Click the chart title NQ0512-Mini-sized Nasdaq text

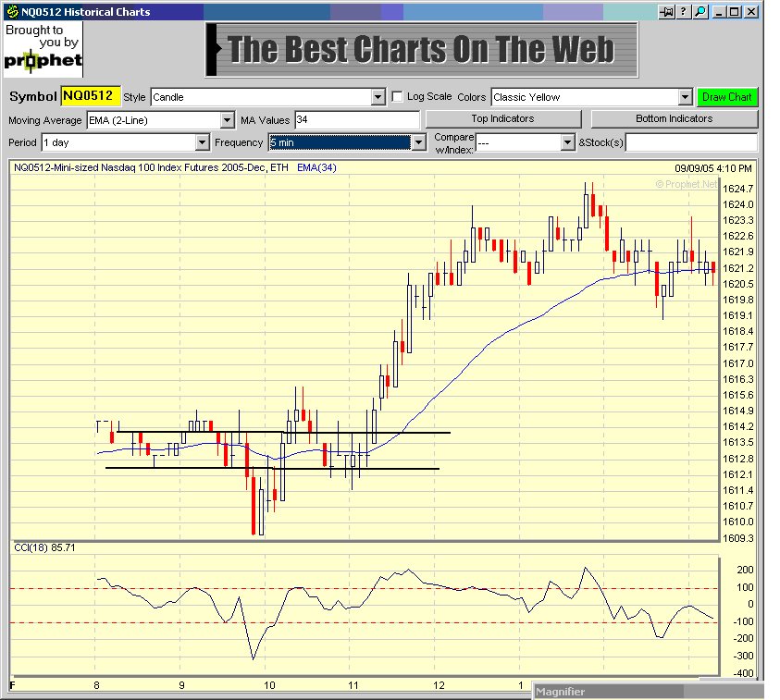point(151,167)
